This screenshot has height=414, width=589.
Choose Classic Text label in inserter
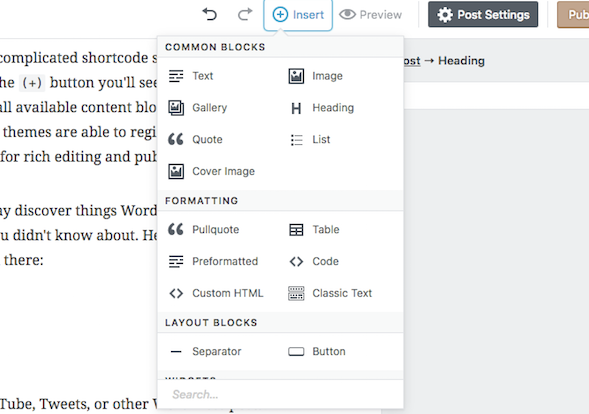[342, 293]
